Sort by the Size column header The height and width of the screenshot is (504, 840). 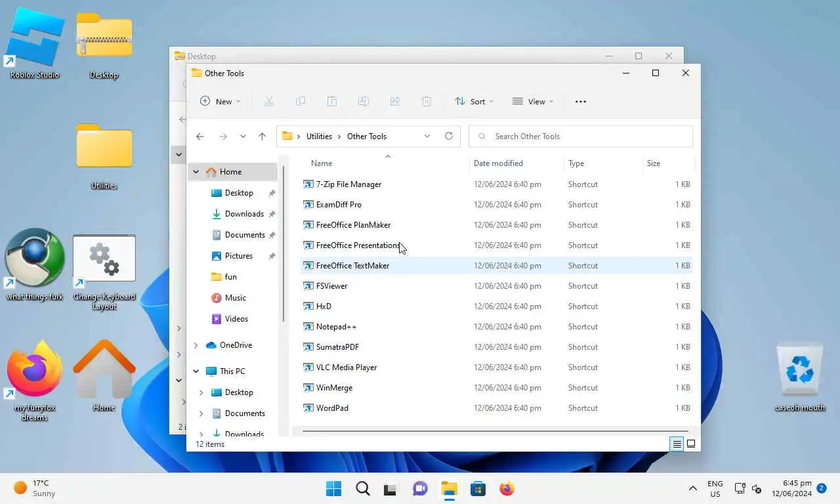tap(654, 163)
